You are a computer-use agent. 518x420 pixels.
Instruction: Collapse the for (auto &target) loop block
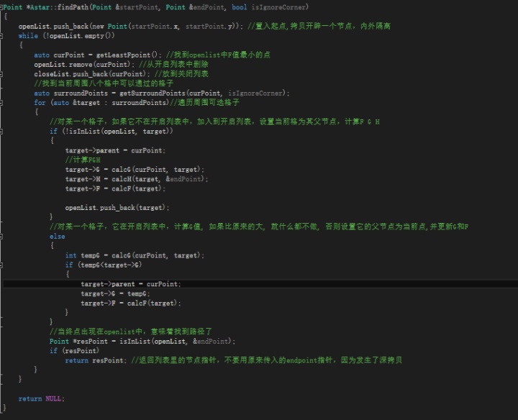1,103
